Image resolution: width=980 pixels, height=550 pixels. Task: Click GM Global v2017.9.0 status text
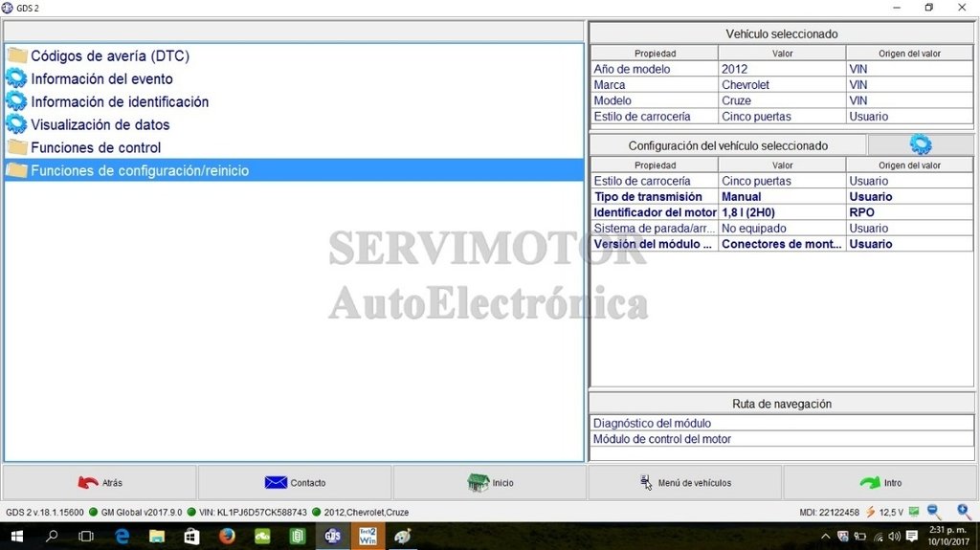(x=142, y=512)
